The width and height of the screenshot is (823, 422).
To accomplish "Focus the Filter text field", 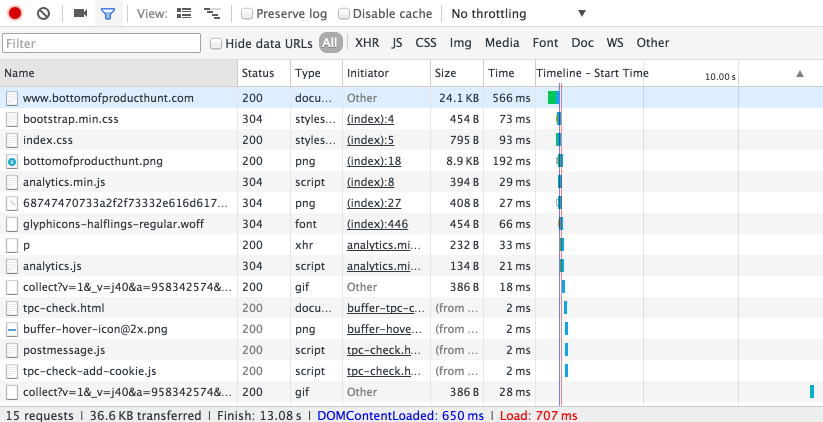I will (x=101, y=43).
